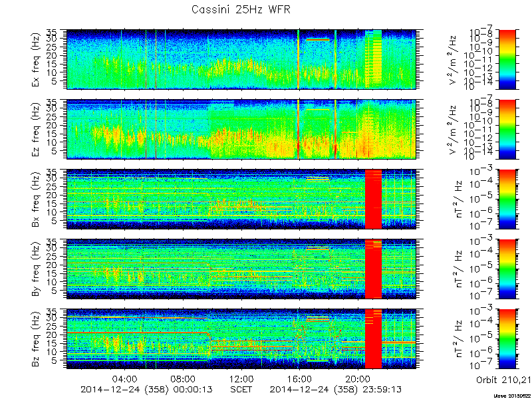The width and height of the screenshot is (532, 399).
Task: Click the red saturated block in Bx panel
Action: coord(373,199)
